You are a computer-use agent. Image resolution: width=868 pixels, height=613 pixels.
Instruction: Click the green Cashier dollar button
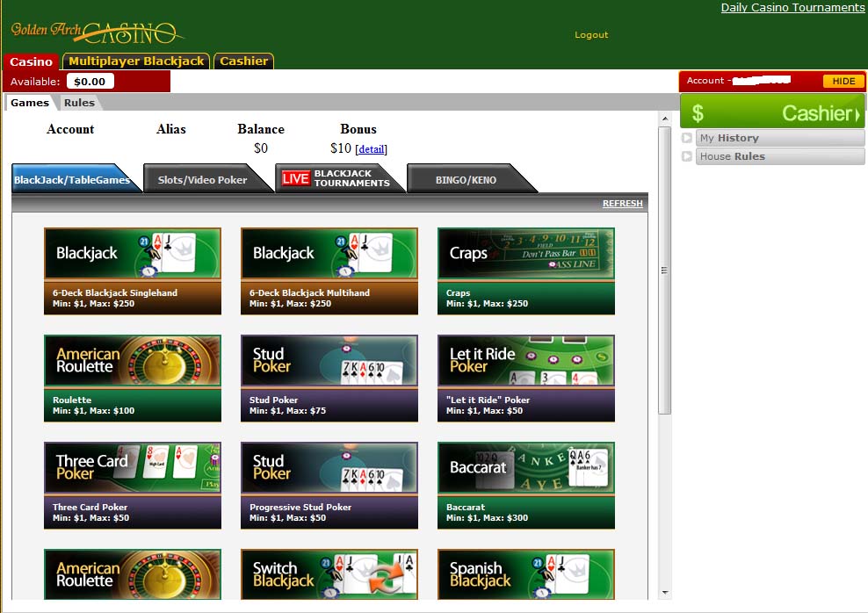[772, 112]
